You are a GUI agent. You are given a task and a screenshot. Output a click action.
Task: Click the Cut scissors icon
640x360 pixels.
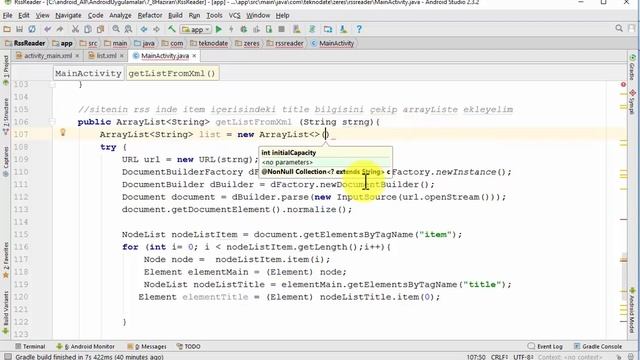(75, 29)
